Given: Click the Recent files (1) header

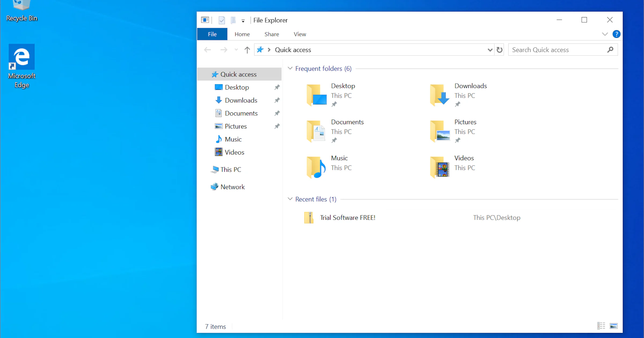Looking at the screenshot, I should [316, 199].
